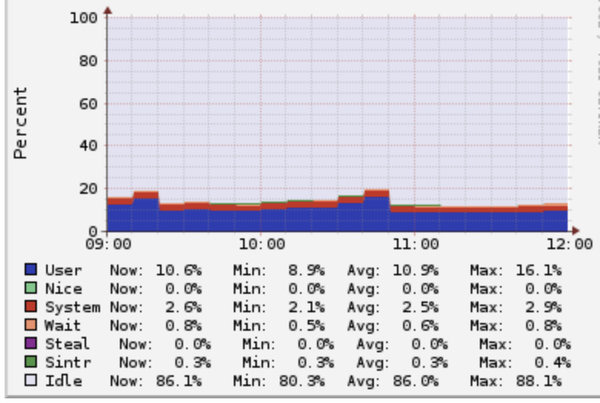Click the purple Steal legend swatch
The image size is (600, 403).
(31, 343)
